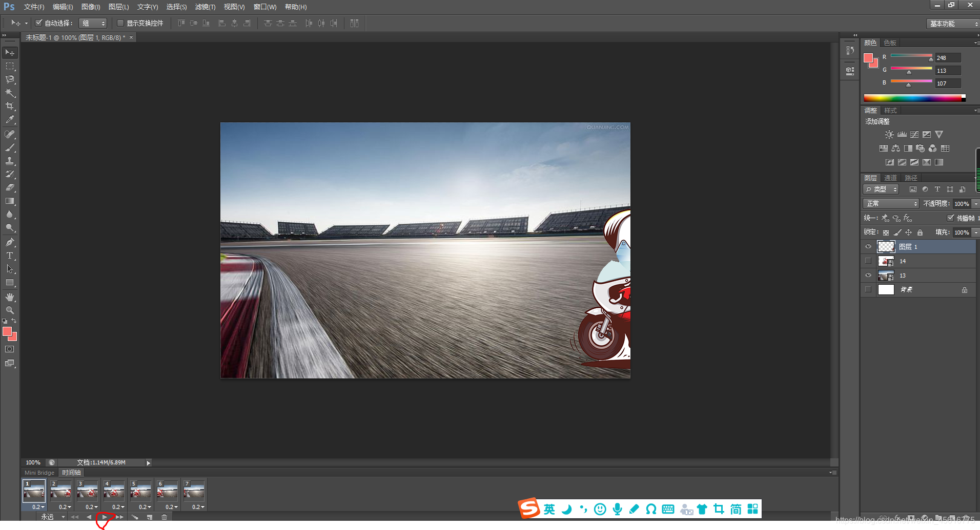The image size is (980, 530).
Task: Click the Tween animation frames icon
Action: point(135,517)
